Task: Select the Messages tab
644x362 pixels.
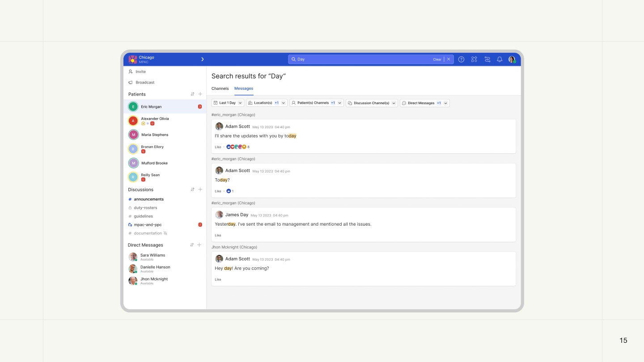Action: click(244, 88)
